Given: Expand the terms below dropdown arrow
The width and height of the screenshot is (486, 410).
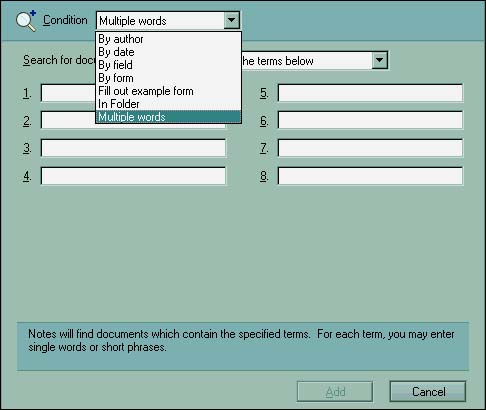Looking at the screenshot, I should pyautogui.click(x=379, y=60).
